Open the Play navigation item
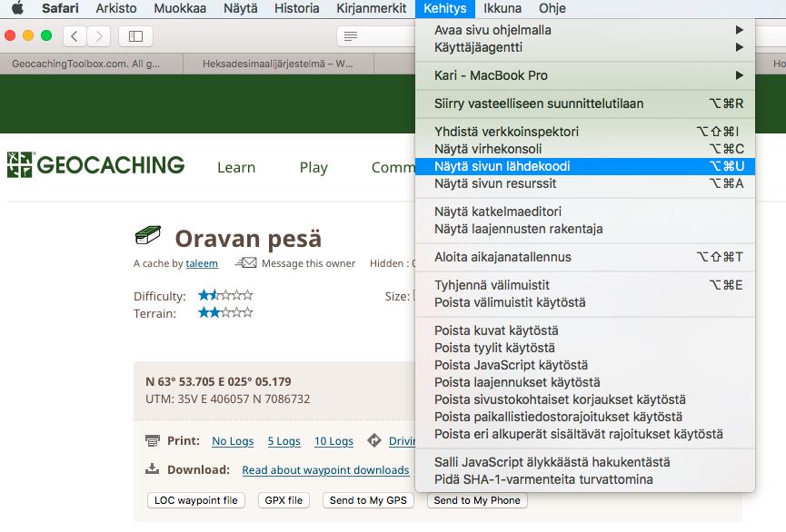The height and width of the screenshot is (532, 786). 313,167
